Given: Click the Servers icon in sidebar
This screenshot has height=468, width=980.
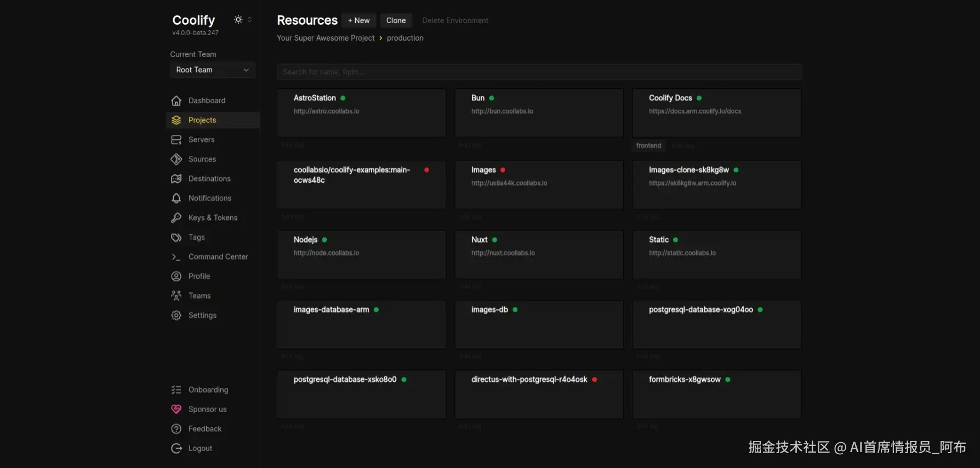Looking at the screenshot, I should [176, 140].
